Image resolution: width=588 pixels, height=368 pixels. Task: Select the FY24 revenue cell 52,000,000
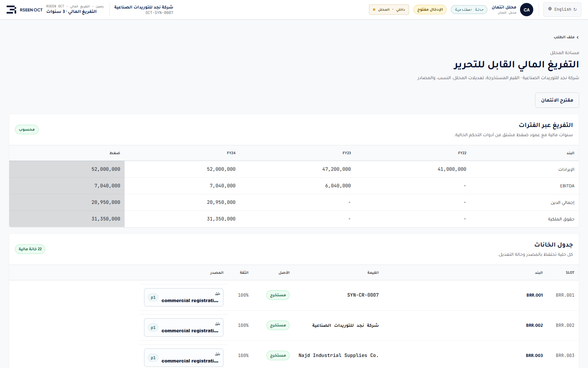[x=221, y=169]
